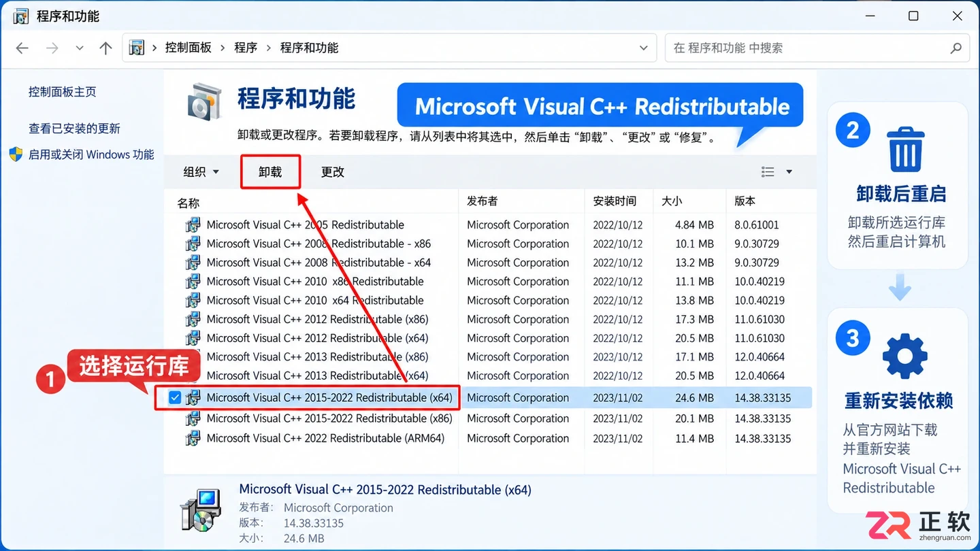Click the title bar 程序和功能 window icon
Viewport: 980px width, 551px height.
(x=21, y=16)
